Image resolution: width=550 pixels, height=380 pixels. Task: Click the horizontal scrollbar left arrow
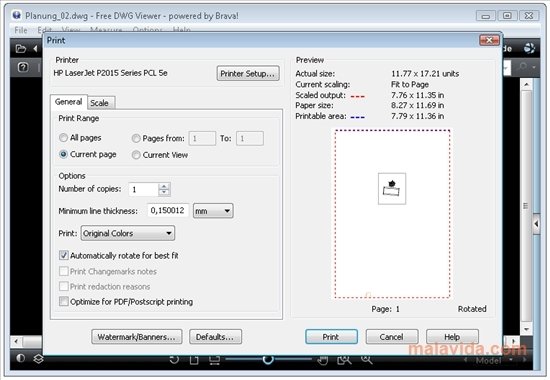16,341
